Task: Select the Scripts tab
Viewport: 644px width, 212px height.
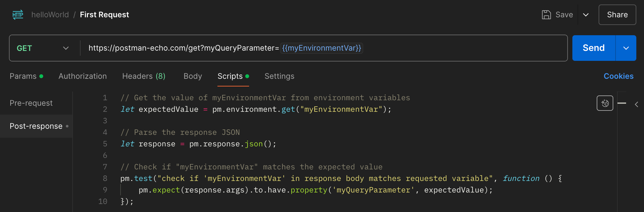Action: click(x=233, y=76)
